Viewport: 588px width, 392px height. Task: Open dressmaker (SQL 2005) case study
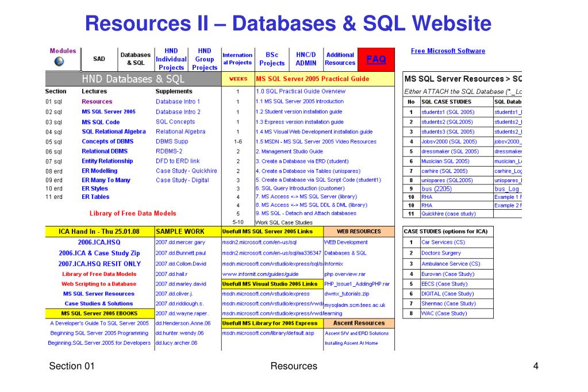[x=450, y=152]
